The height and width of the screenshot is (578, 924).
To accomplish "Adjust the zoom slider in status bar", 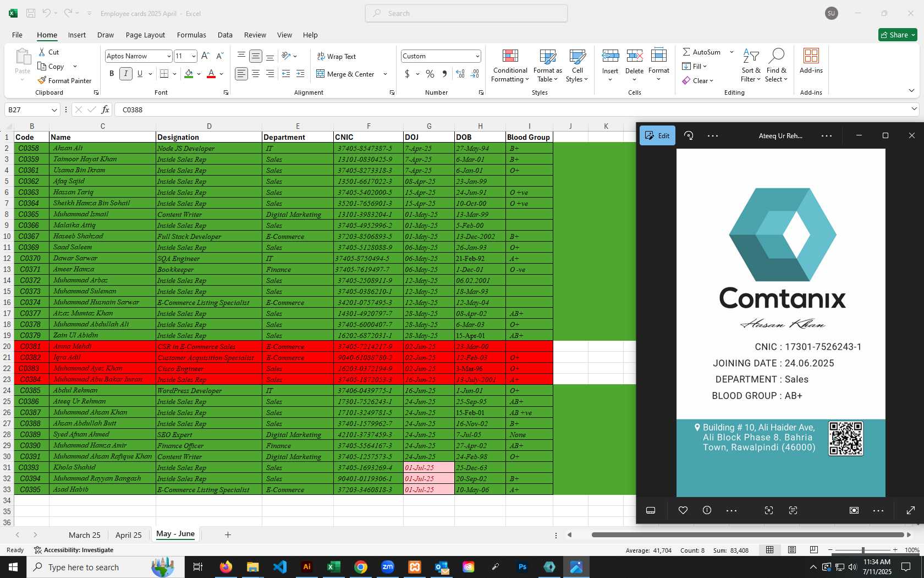I will [862, 550].
